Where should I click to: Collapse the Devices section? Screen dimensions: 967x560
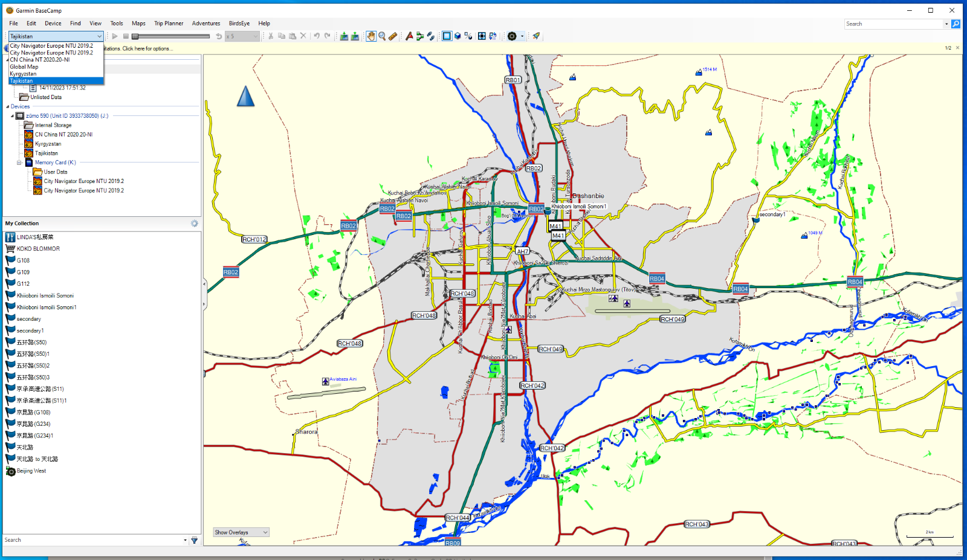pyautogui.click(x=8, y=106)
